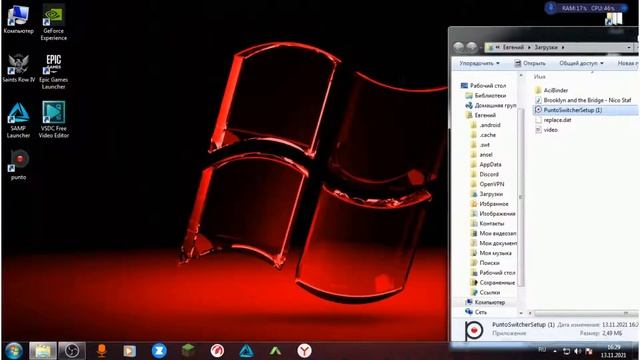Open the red round taskbar icon
Image resolution: width=640 pixels, height=360 pixels.
click(217, 351)
